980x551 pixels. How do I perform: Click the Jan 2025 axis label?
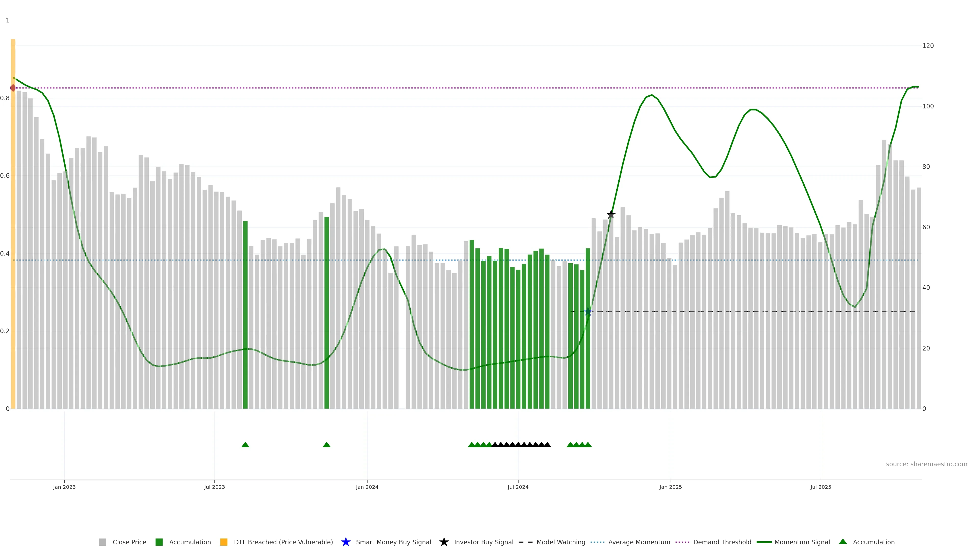pyautogui.click(x=671, y=487)
